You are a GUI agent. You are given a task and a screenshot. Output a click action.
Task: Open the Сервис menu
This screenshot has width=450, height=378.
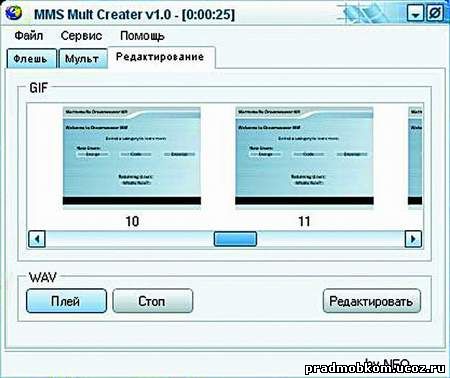pos(81,35)
